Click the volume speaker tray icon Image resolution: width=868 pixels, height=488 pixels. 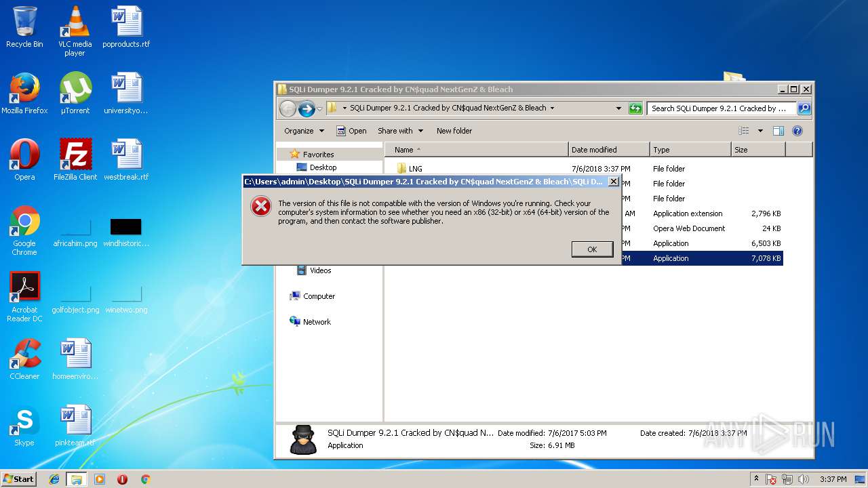[x=804, y=479]
